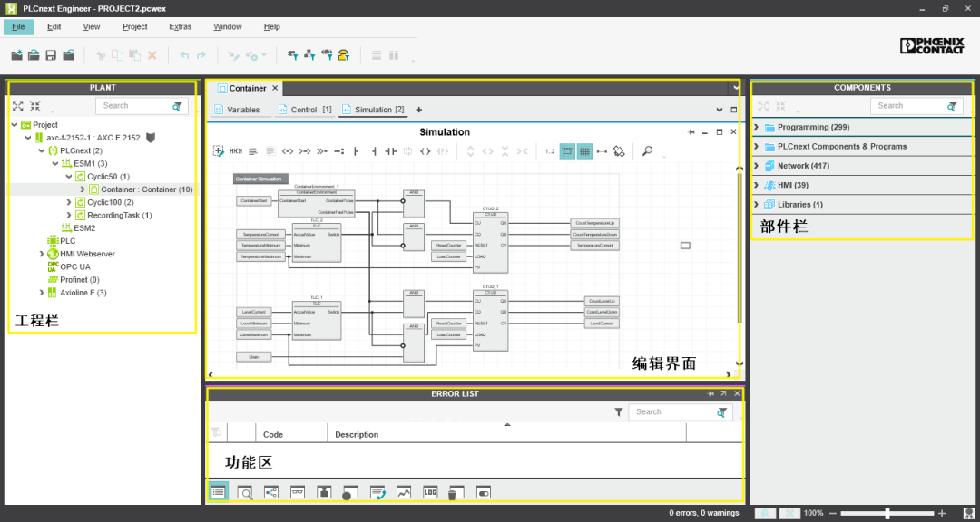Open the cross references icon in bottom bar
Screen dimensions: 980x522
click(x=271, y=493)
